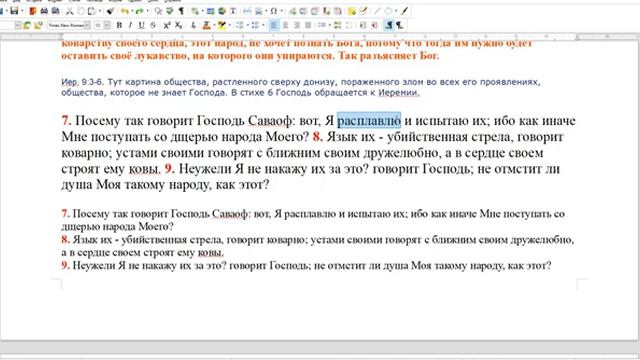Toggle track changes recording

tap(363, 11)
